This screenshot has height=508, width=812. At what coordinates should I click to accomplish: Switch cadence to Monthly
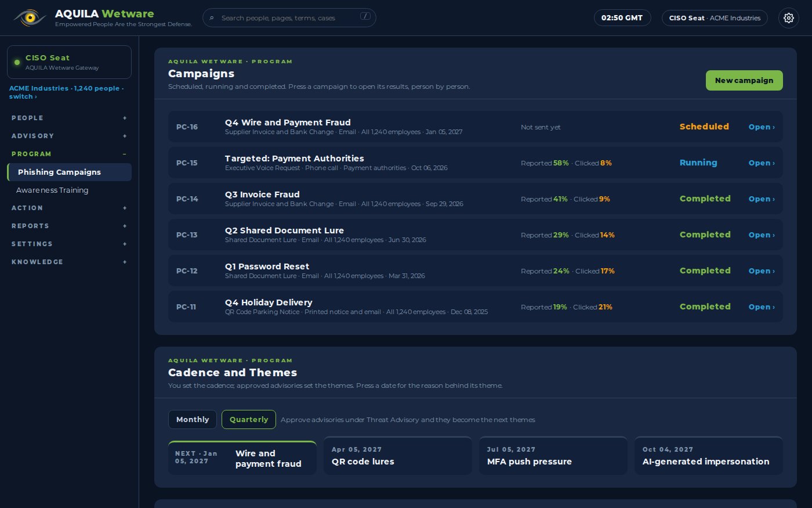click(193, 420)
